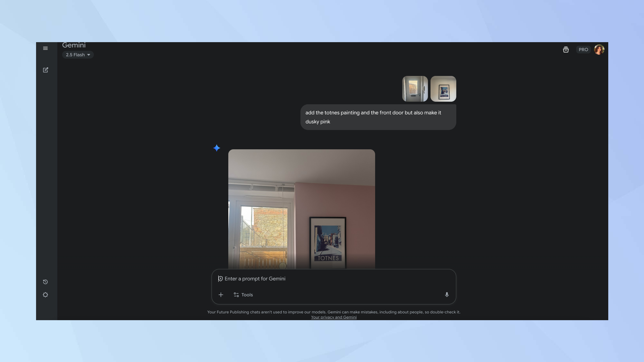
Task: Click the plus icon to add files
Action: (x=221, y=295)
